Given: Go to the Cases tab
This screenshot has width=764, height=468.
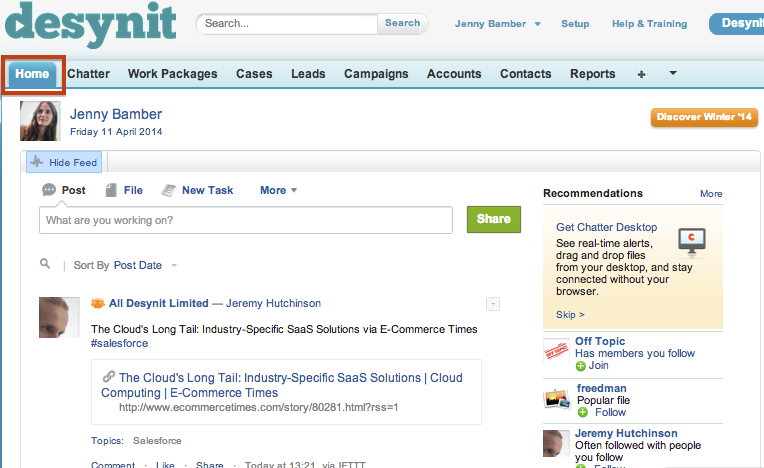Looking at the screenshot, I should 254,74.
